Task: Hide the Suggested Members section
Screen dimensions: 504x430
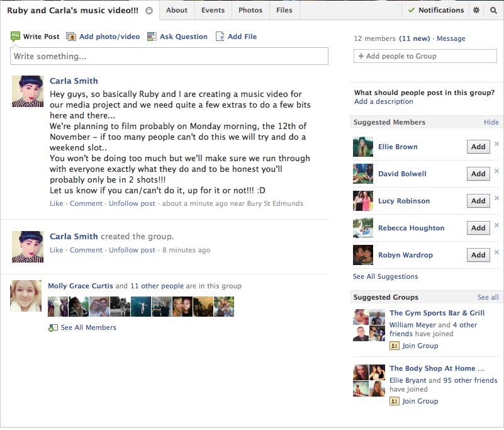Action: pos(491,122)
